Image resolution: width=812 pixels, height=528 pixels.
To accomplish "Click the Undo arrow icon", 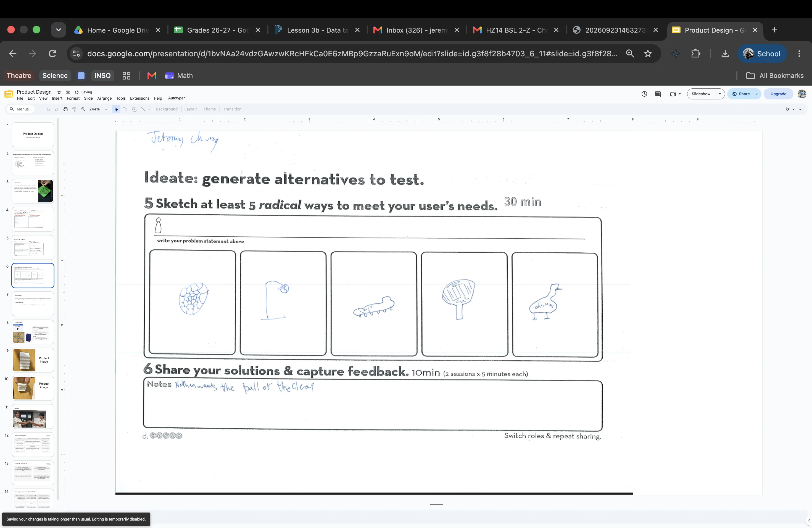I will [48, 109].
